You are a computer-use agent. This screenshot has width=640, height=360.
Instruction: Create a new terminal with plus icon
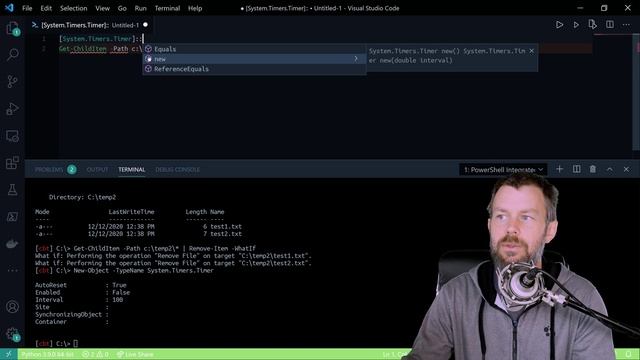point(559,169)
